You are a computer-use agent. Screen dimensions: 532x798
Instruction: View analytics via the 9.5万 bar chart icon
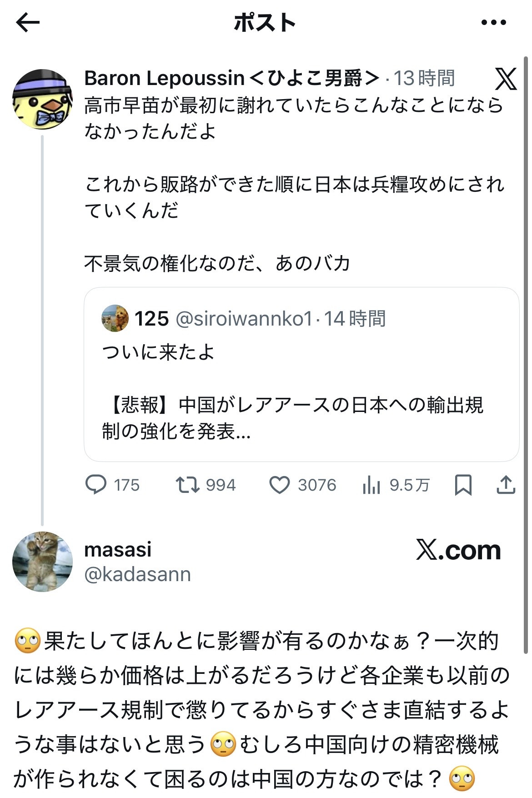coord(371,485)
